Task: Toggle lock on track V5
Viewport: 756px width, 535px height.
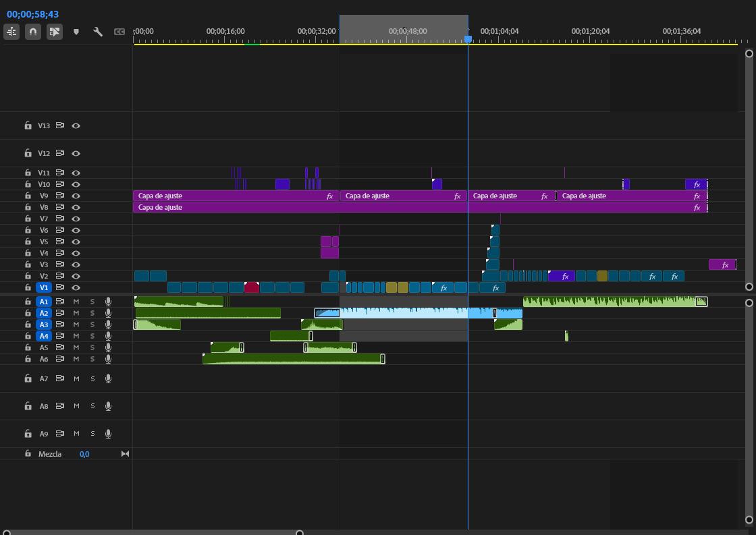Action: click(x=28, y=242)
